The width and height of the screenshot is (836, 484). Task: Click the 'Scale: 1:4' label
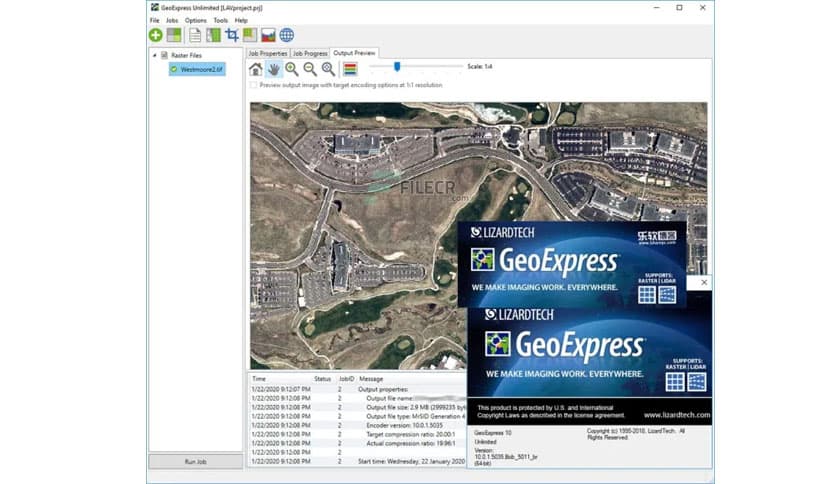(x=480, y=67)
